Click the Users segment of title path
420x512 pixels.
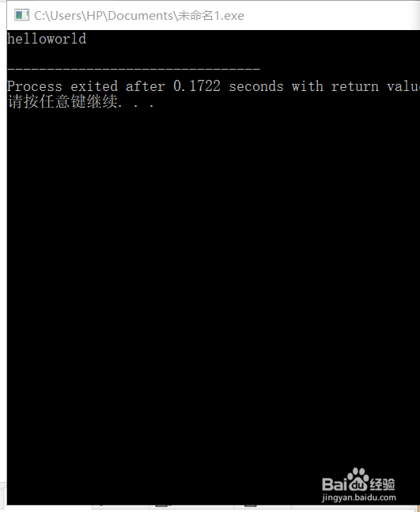tap(66, 16)
